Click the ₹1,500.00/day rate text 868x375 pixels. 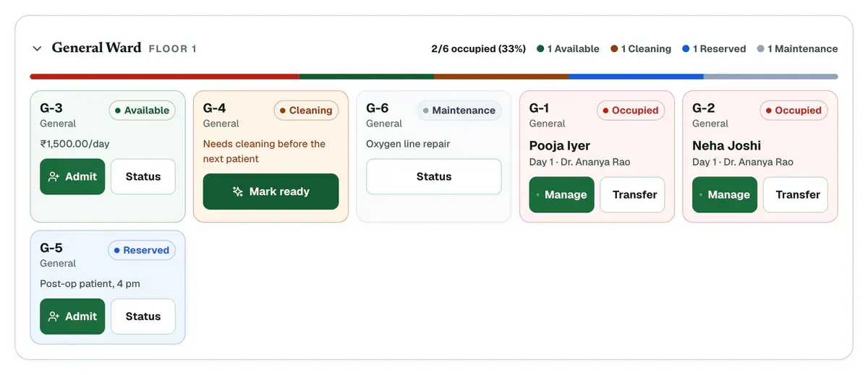[x=75, y=144]
